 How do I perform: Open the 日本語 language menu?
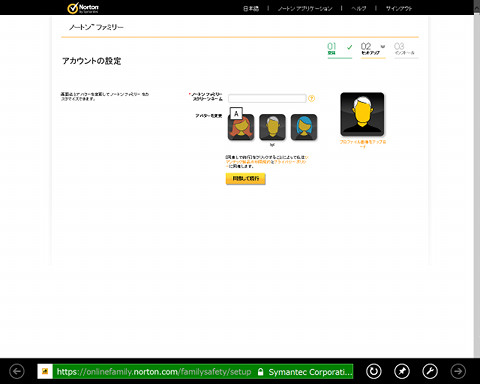point(251,8)
